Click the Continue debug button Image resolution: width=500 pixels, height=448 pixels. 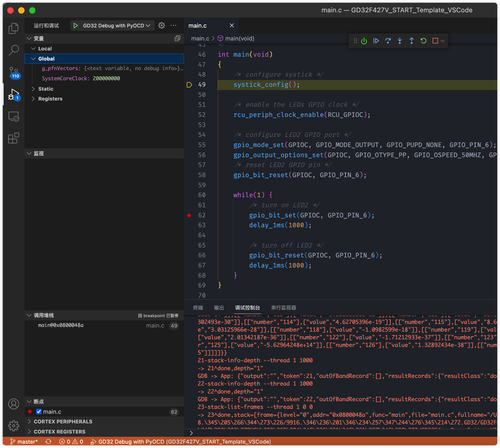click(x=376, y=41)
